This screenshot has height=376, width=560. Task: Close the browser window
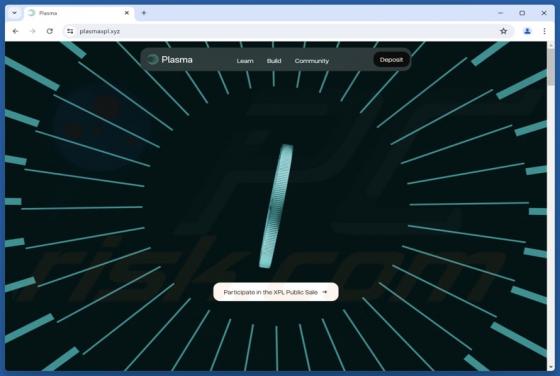coord(544,13)
